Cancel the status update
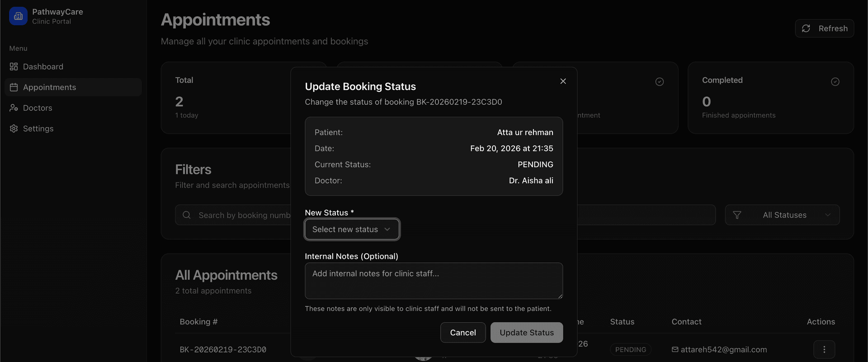868x362 pixels. pos(463,333)
